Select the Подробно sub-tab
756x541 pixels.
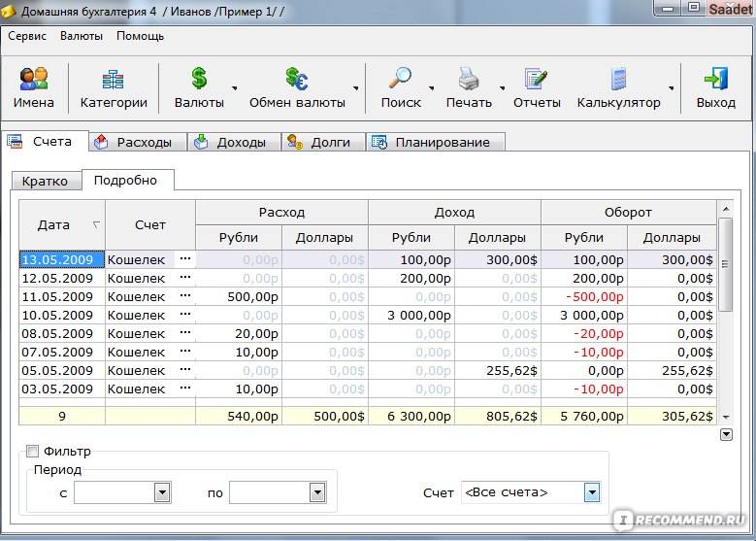pos(128,180)
